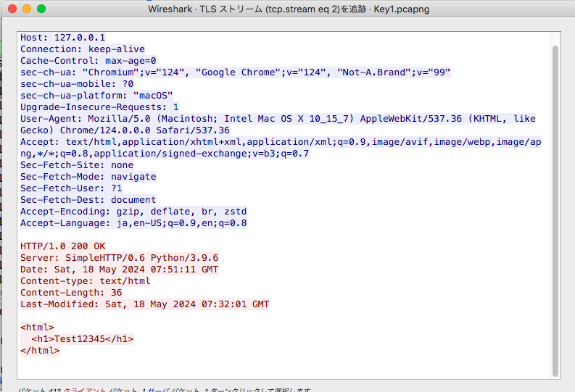Click the green zoom window button
Screen dimensions: 575x392
[41, 9]
